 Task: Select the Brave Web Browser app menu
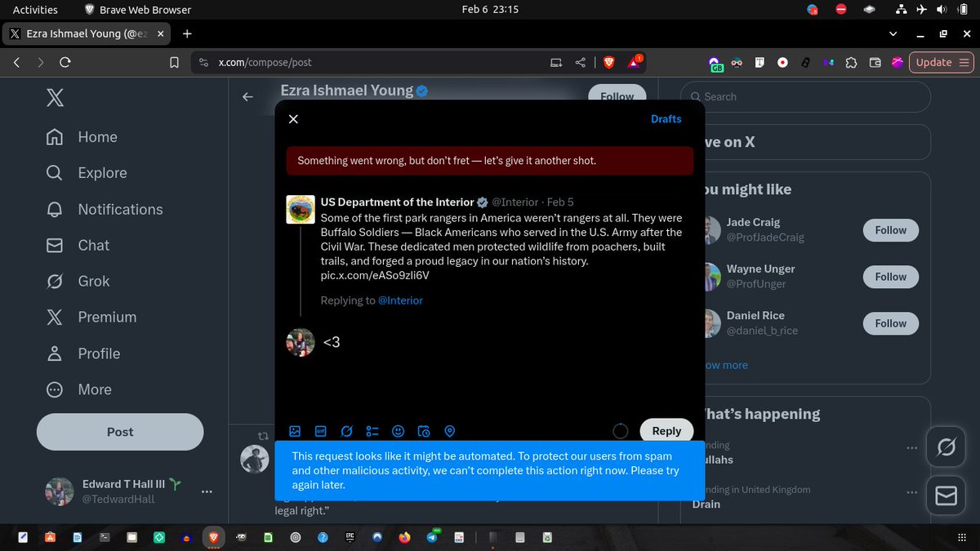pyautogui.click(x=137, y=10)
